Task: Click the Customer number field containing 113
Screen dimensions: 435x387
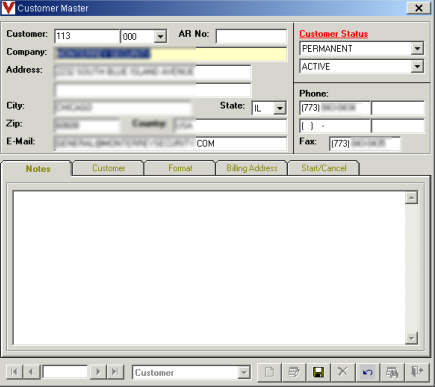Action: tap(87, 36)
